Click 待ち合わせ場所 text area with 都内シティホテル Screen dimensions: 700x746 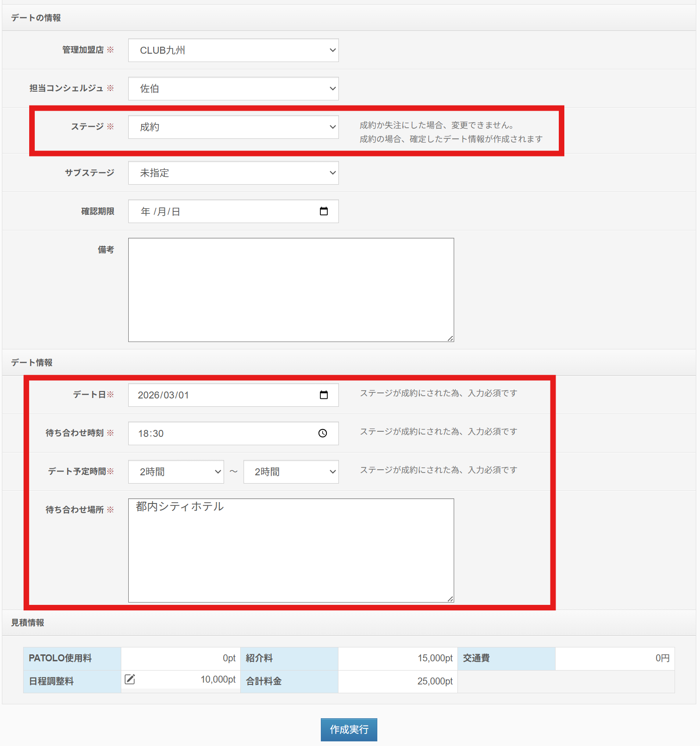click(291, 550)
